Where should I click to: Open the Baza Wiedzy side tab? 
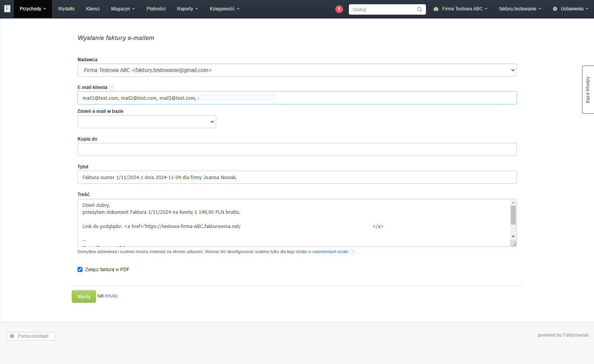pos(588,89)
